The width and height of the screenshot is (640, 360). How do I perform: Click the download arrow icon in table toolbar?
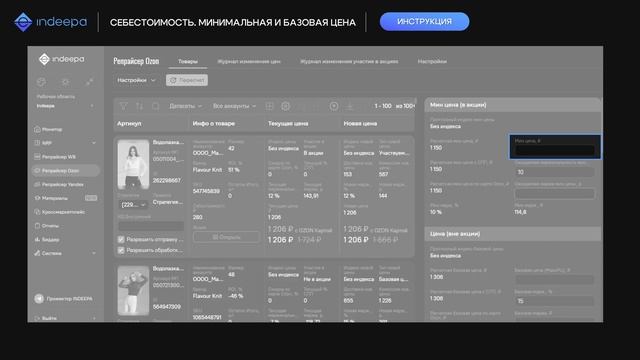350,106
